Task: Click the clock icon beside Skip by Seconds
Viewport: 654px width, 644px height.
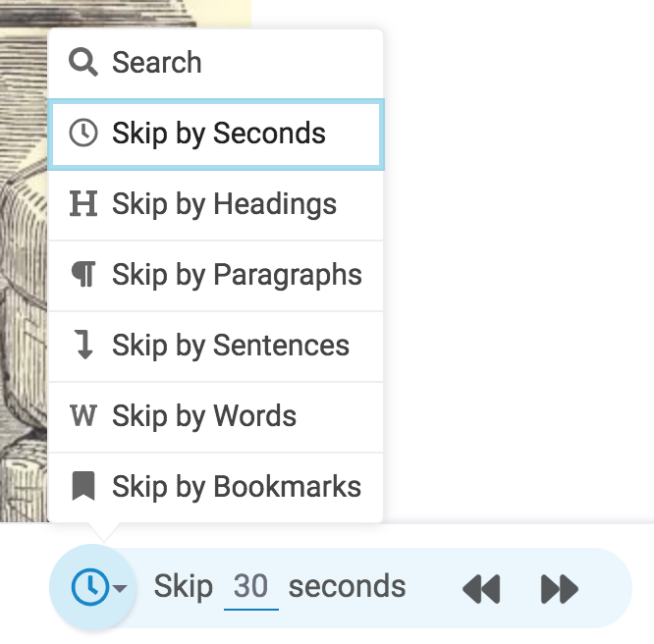Action: pos(83,134)
